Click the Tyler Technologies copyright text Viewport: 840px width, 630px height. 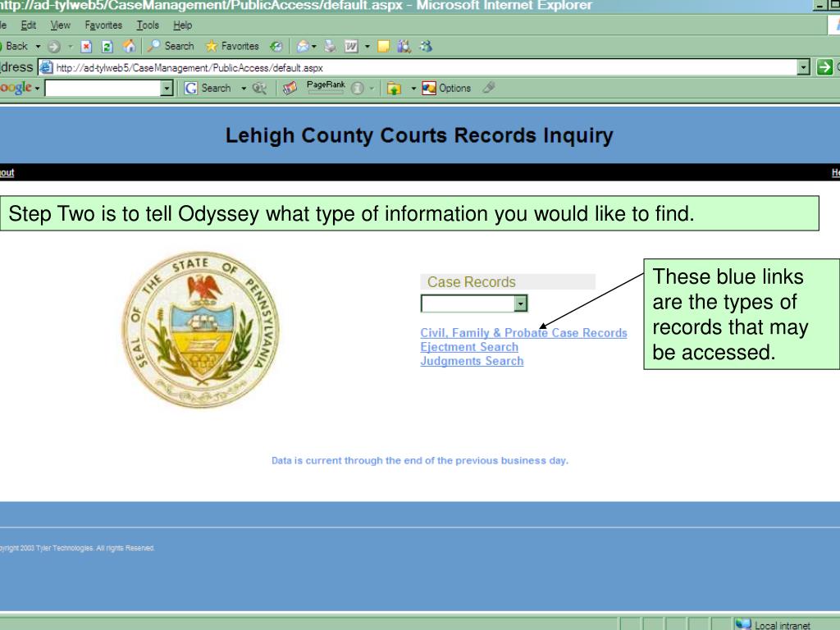coord(77,548)
